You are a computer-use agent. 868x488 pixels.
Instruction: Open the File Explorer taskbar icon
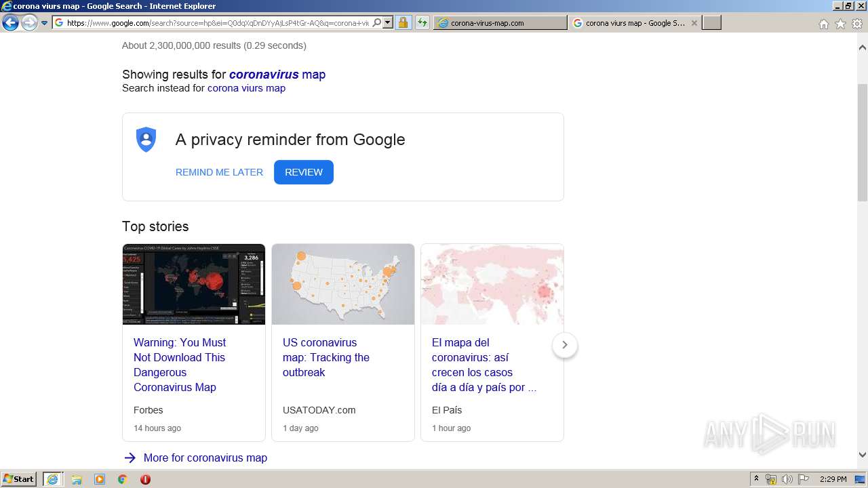(77, 479)
